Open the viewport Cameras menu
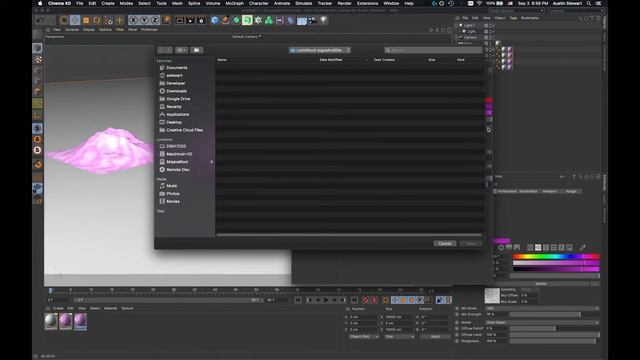 [x=72, y=30]
